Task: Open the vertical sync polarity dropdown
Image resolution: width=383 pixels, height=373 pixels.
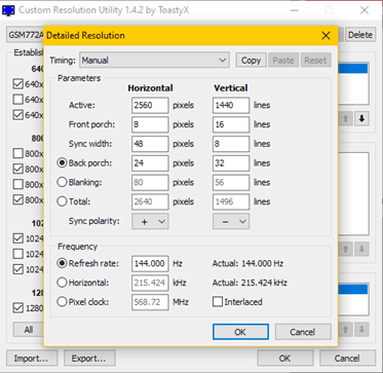Action: [231, 221]
